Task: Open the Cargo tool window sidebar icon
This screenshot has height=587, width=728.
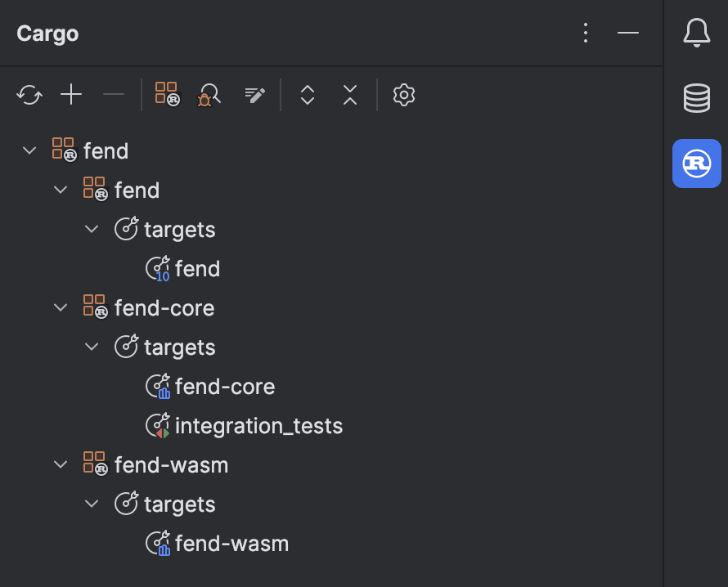Action: (696, 163)
